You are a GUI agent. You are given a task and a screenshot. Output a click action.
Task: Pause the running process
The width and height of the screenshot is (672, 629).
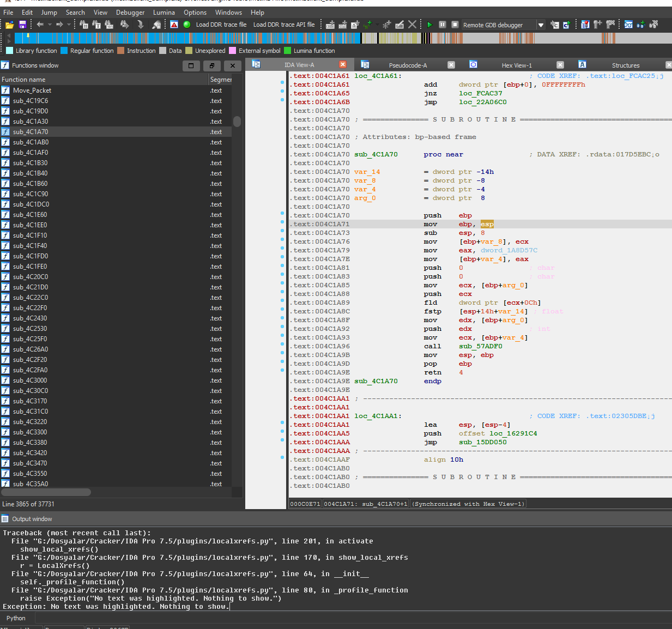pos(441,25)
